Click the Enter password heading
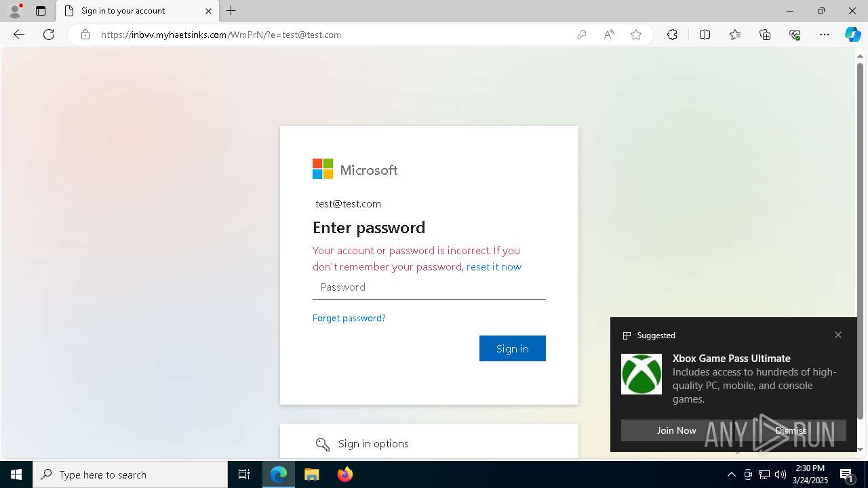The height and width of the screenshot is (488, 868). point(369,228)
